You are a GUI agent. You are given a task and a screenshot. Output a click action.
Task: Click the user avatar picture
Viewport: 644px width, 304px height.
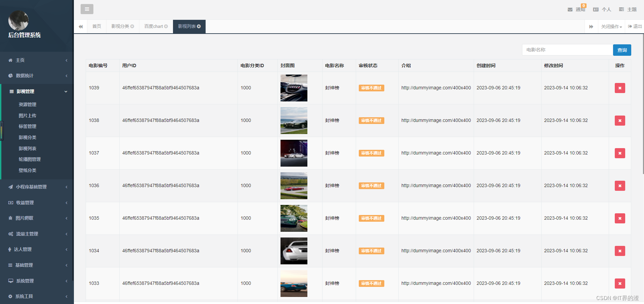(18, 20)
